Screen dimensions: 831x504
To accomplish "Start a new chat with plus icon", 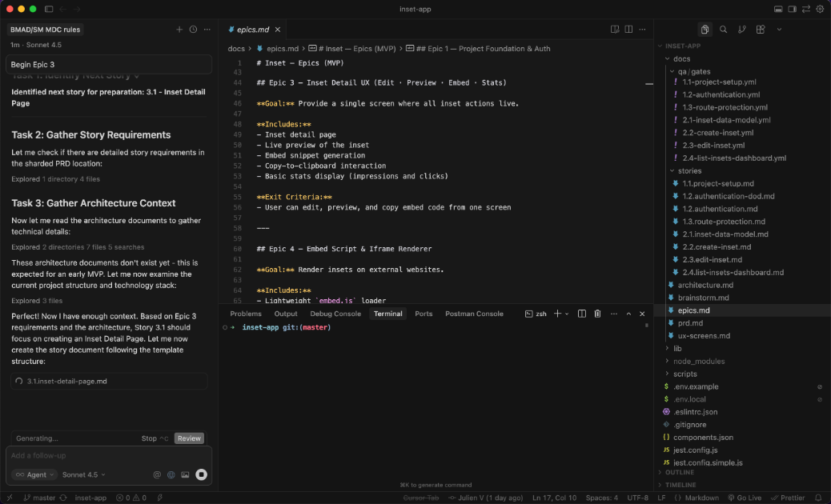I will click(x=179, y=30).
